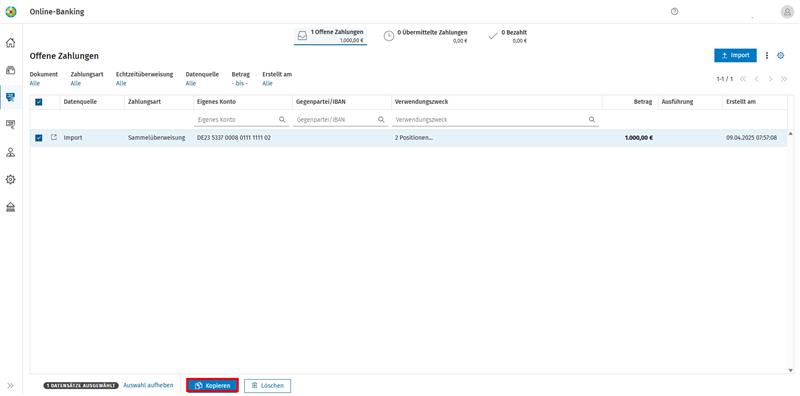Sort by Ausführung column header
Screen dimensions: 800x396
677,102
